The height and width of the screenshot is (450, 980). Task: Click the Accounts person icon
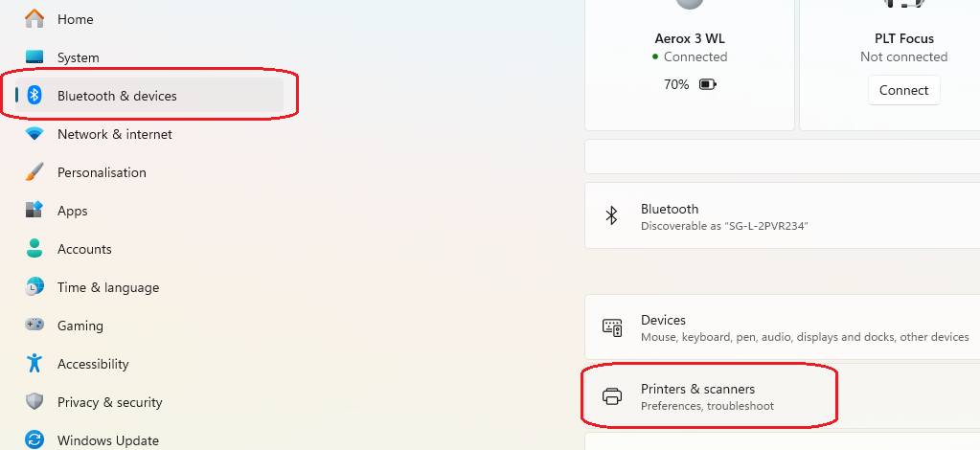34,248
